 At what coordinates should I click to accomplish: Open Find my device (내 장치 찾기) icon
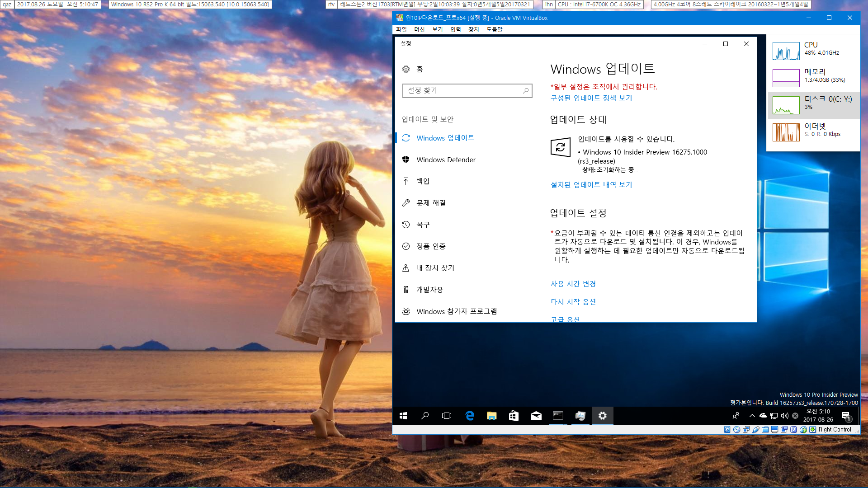pos(406,268)
